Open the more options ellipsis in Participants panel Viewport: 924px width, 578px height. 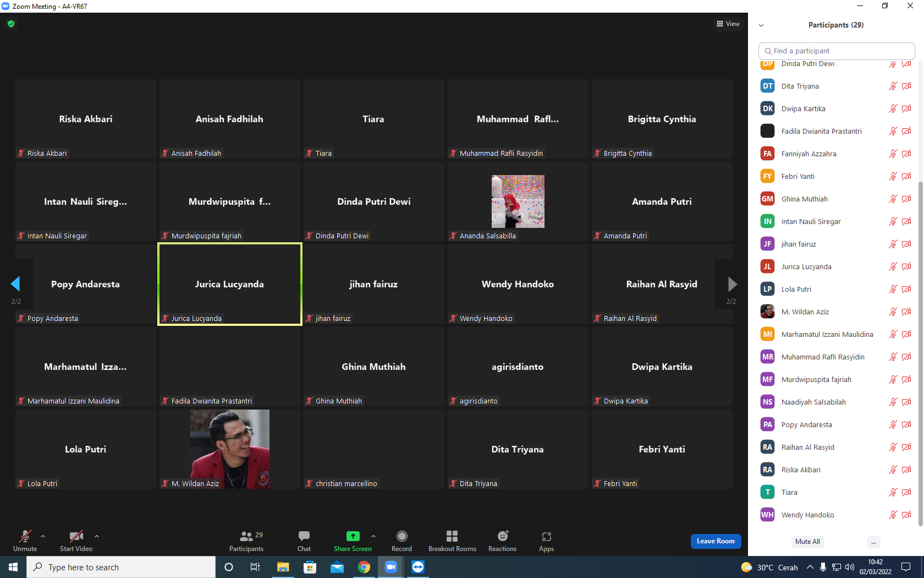click(x=873, y=542)
